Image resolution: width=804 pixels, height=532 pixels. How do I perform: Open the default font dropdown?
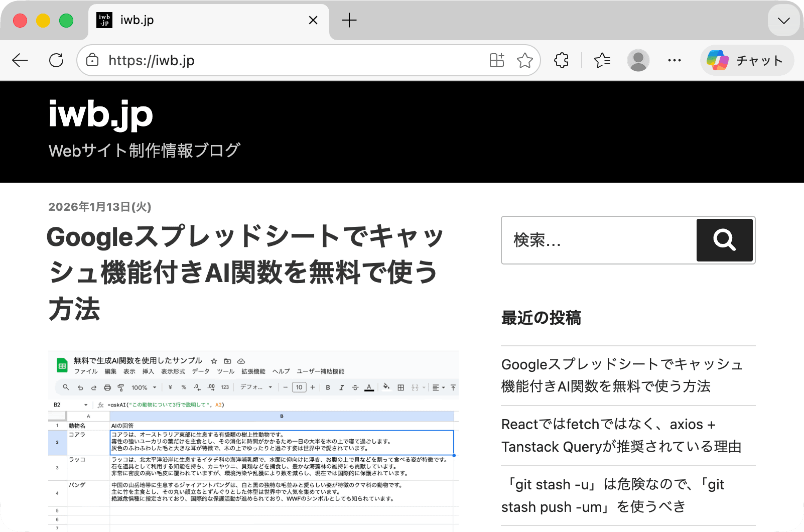[x=253, y=387]
